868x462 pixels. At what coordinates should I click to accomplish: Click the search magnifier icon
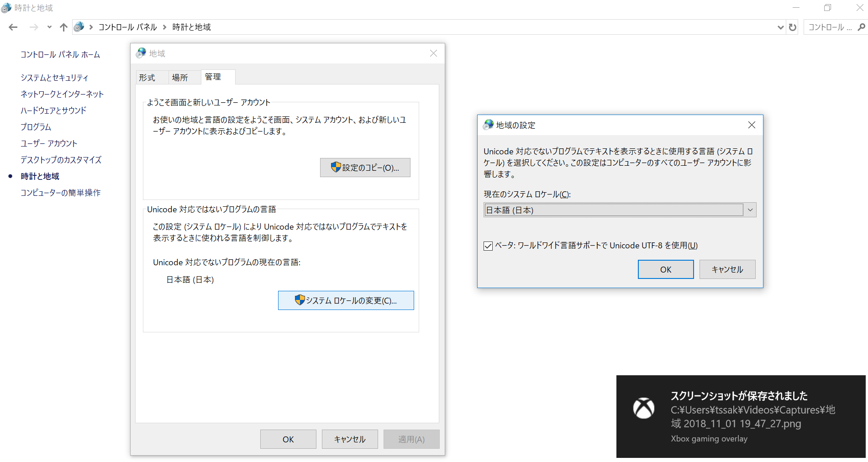(x=861, y=27)
